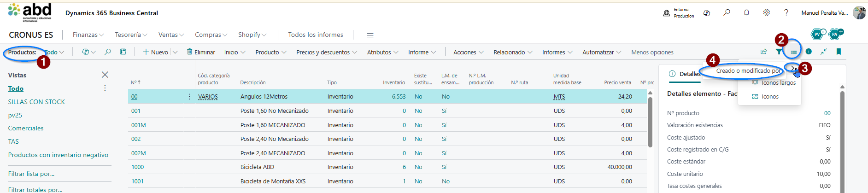Open product number 00 link
868x193 pixels.
[135, 96]
